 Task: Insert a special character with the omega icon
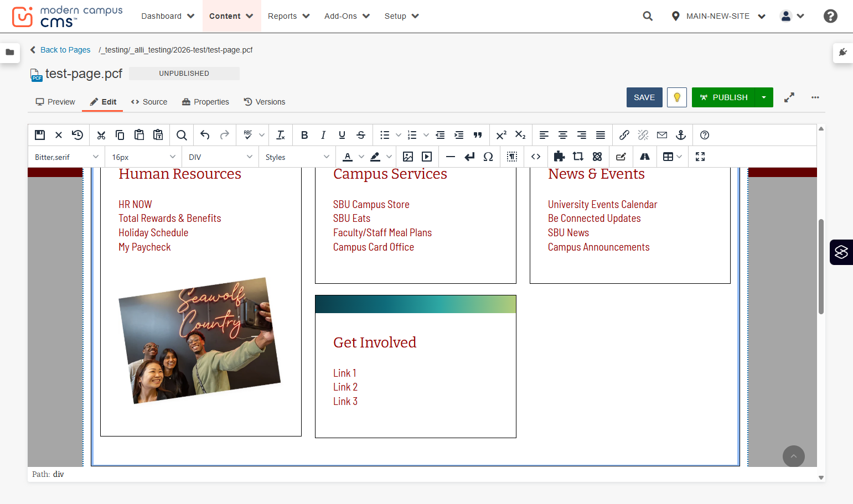click(488, 157)
